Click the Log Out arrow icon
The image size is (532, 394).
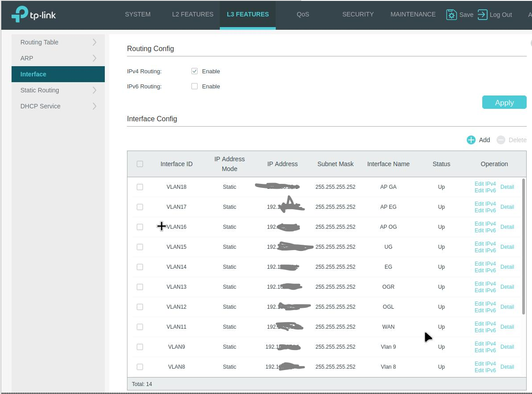click(482, 15)
